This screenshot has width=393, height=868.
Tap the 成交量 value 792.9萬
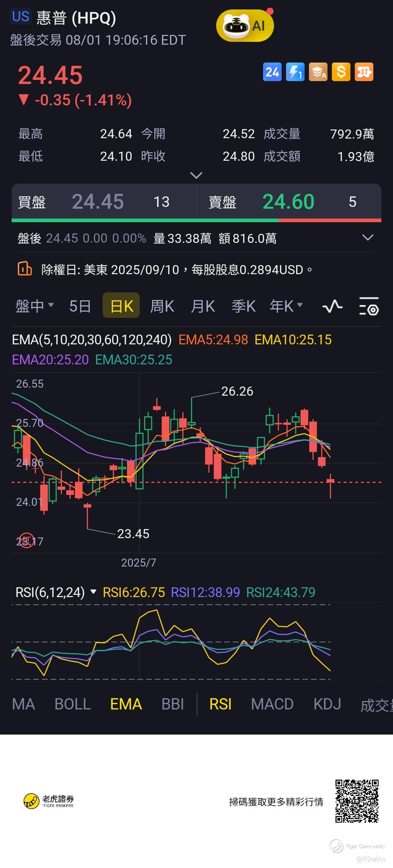[x=352, y=134]
